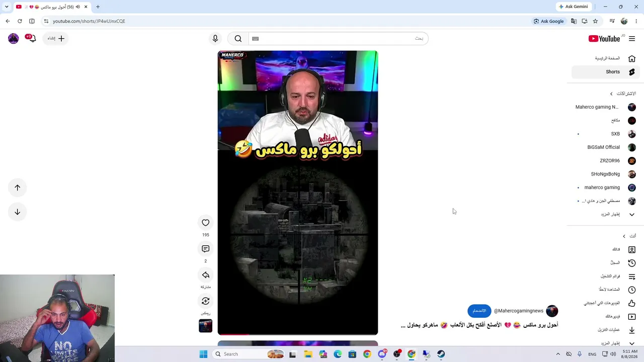Expand the الاشتراكات subscriptions section chevron
Screen dimensions: 644x362
[611, 94]
